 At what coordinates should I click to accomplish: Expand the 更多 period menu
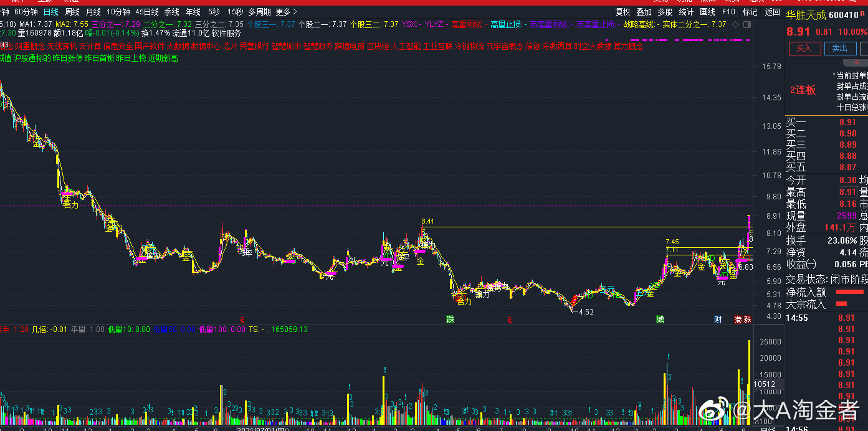[x=286, y=12]
